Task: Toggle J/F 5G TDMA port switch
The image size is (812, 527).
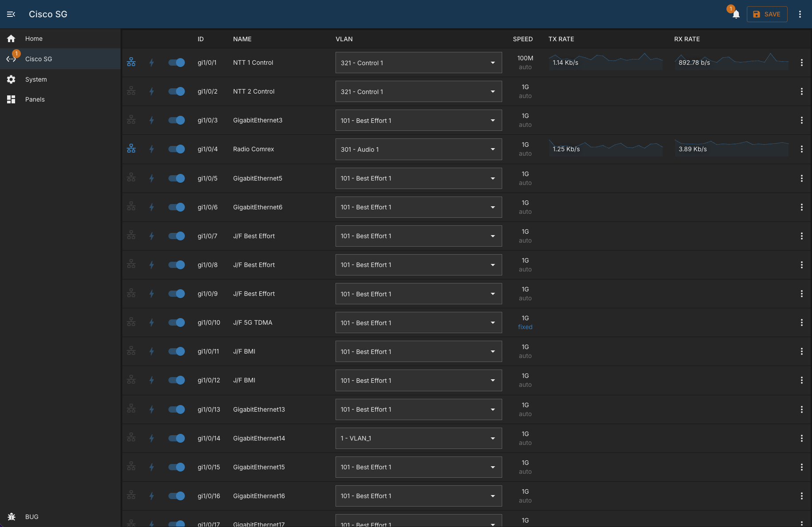Action: pyautogui.click(x=176, y=322)
